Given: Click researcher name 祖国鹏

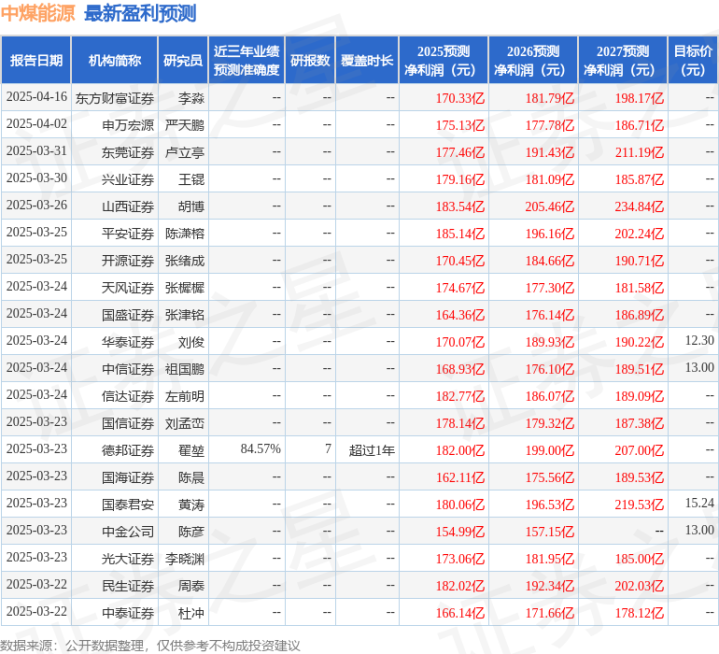Looking at the screenshot, I should 185,369.
